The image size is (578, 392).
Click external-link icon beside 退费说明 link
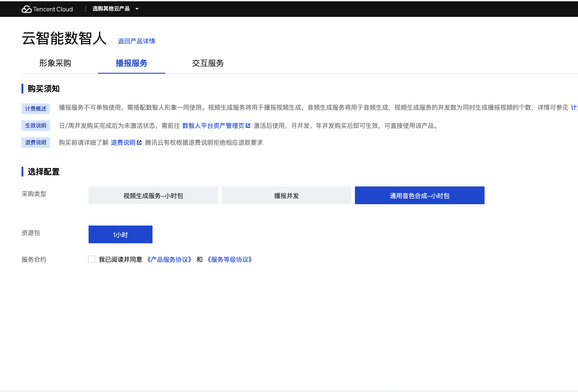pos(139,143)
